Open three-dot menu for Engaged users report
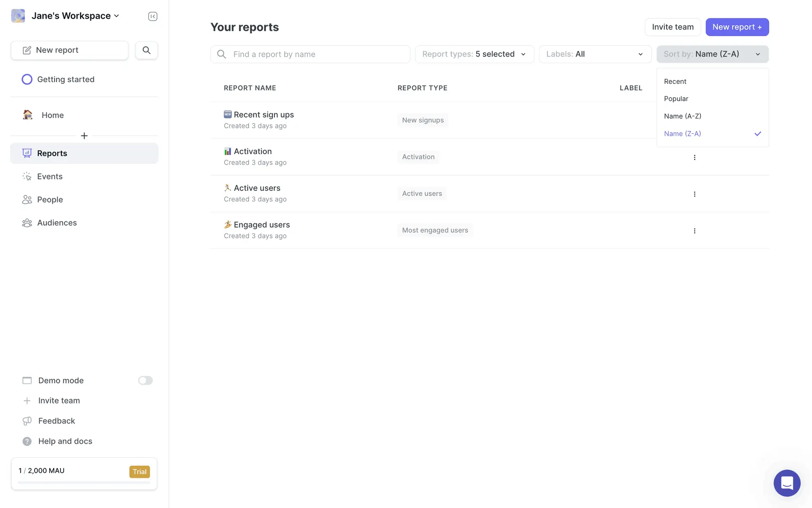This screenshot has width=812, height=508. click(694, 231)
